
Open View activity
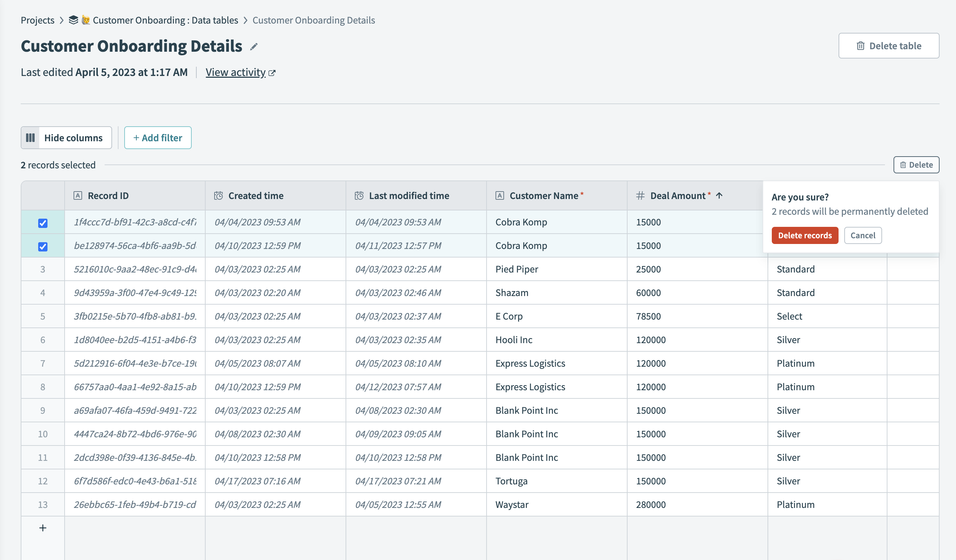[x=236, y=72]
